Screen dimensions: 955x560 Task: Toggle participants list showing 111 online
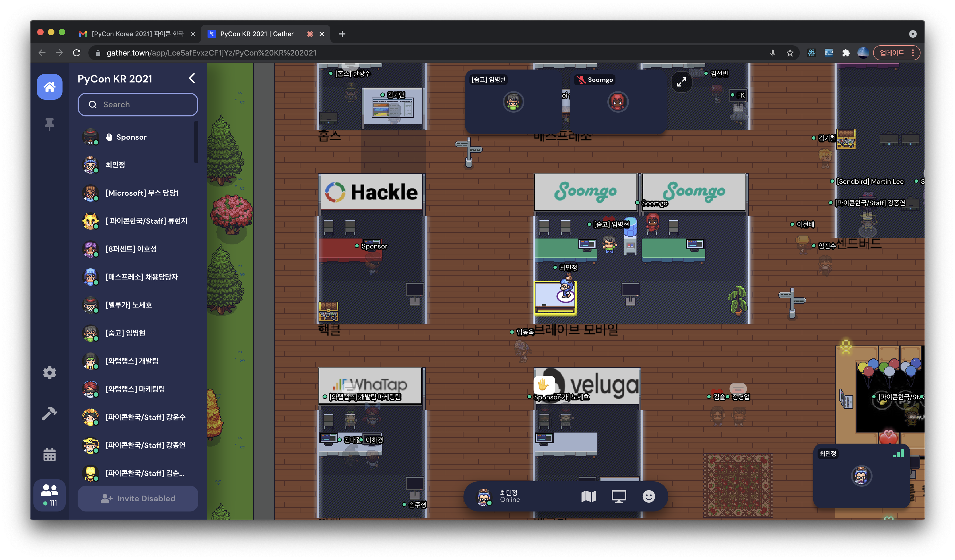pyautogui.click(x=49, y=495)
